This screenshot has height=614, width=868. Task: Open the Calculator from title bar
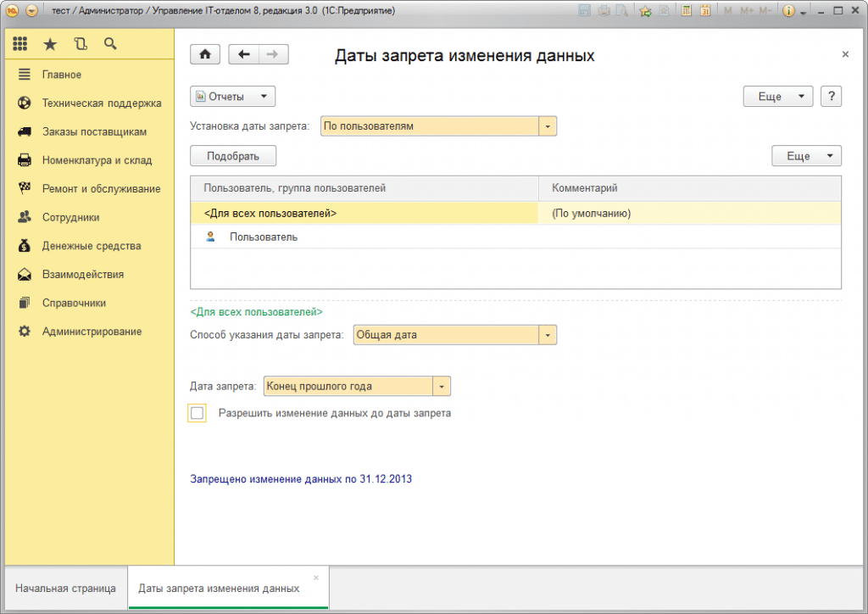click(x=687, y=10)
